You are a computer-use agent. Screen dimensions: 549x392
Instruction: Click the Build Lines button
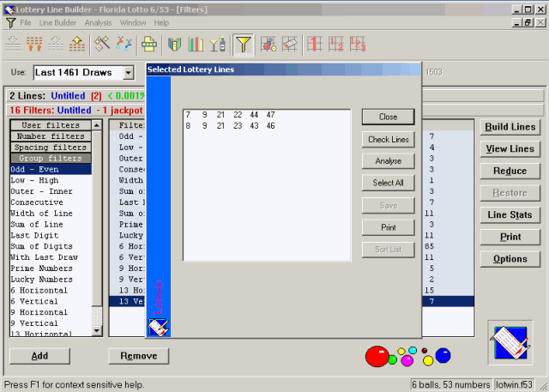click(510, 127)
